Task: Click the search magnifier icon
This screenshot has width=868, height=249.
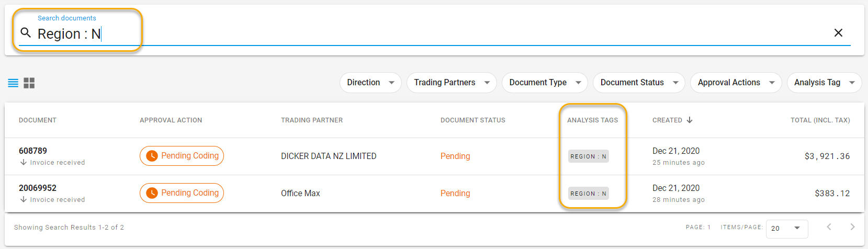Action: pyautogui.click(x=26, y=33)
